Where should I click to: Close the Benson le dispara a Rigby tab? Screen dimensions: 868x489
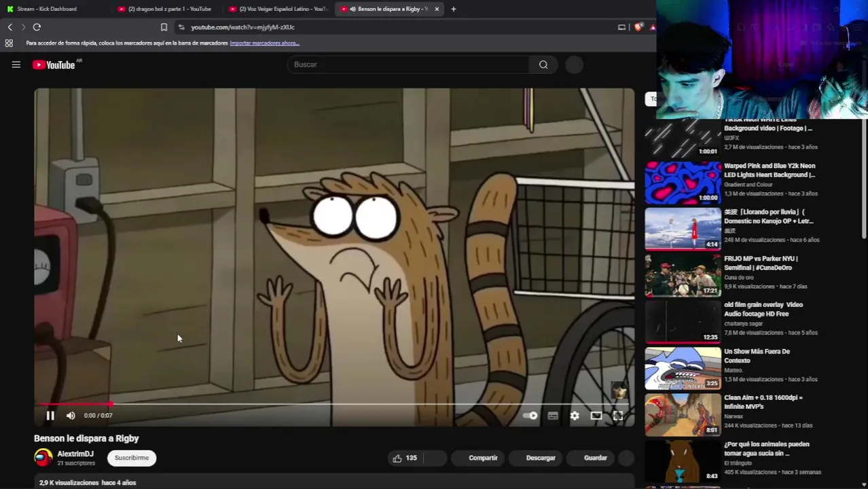pyautogui.click(x=437, y=9)
